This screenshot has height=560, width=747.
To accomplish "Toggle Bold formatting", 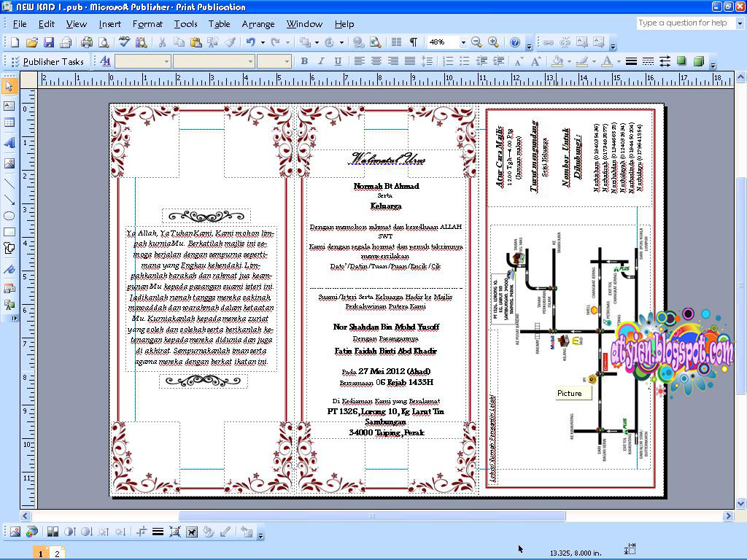I will [x=304, y=61].
